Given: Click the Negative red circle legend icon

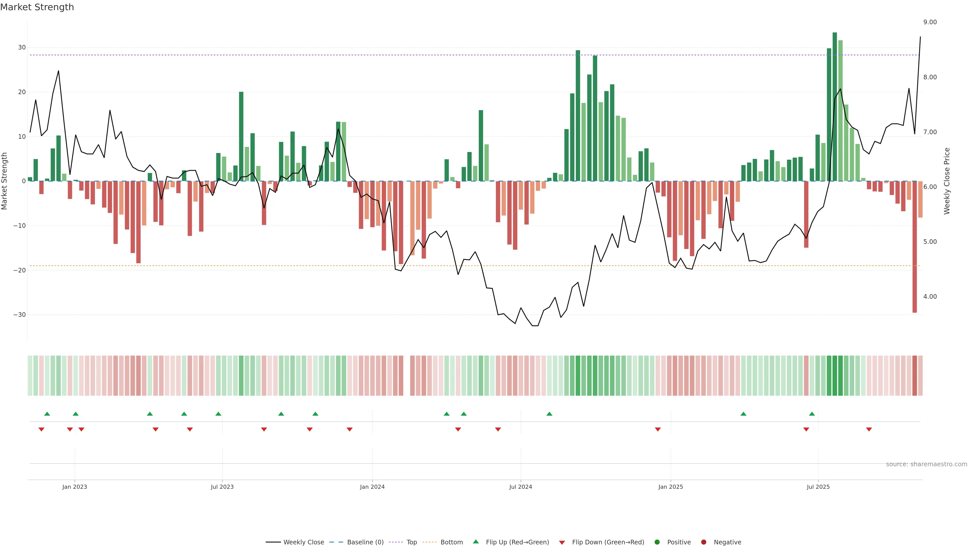Looking at the screenshot, I should pos(703,542).
